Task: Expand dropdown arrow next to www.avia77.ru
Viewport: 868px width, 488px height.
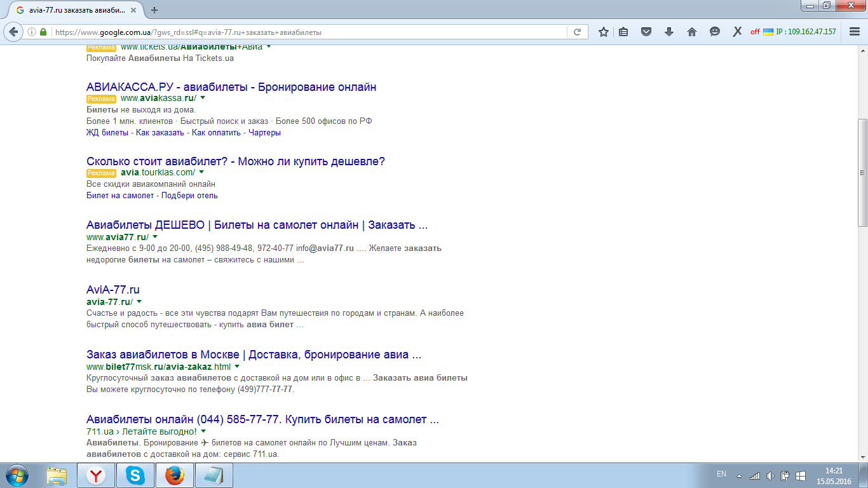Action: click(155, 236)
